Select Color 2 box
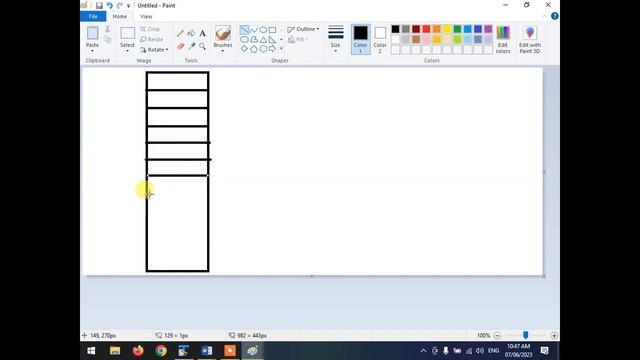640x360 pixels. pos(380,39)
